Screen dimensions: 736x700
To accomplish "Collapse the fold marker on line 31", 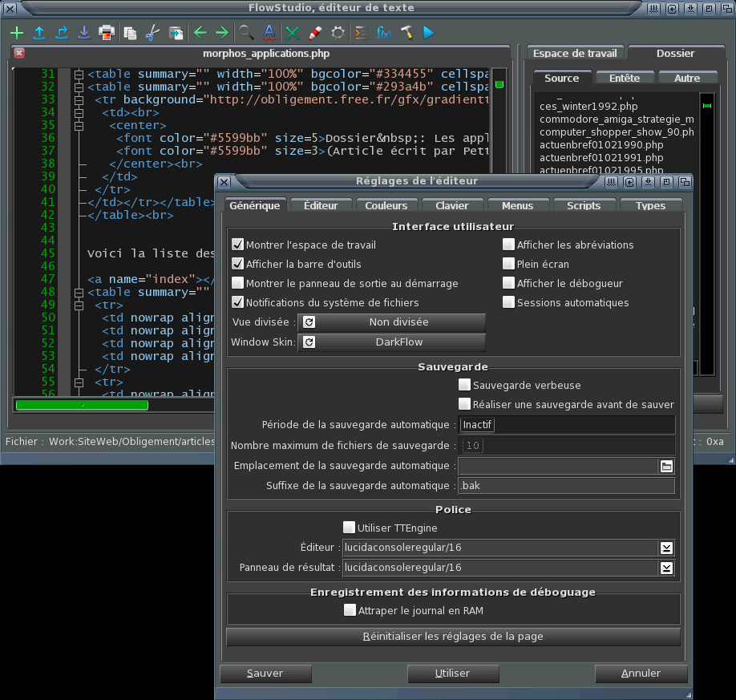I will point(79,75).
